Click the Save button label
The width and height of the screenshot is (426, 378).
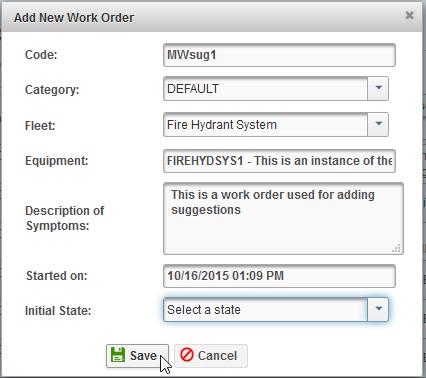tap(143, 356)
